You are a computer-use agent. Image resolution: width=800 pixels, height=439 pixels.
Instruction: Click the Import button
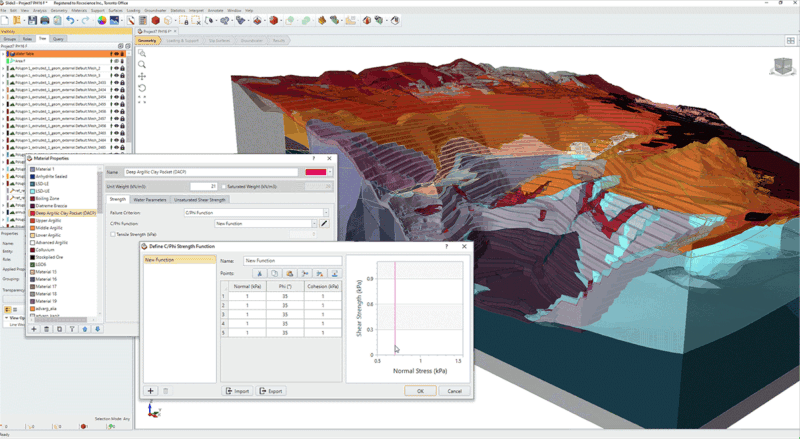(237, 391)
